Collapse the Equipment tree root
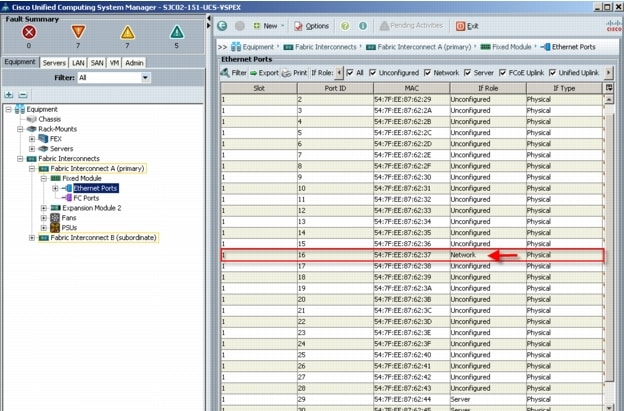This screenshot has height=411, width=624. 8,109
